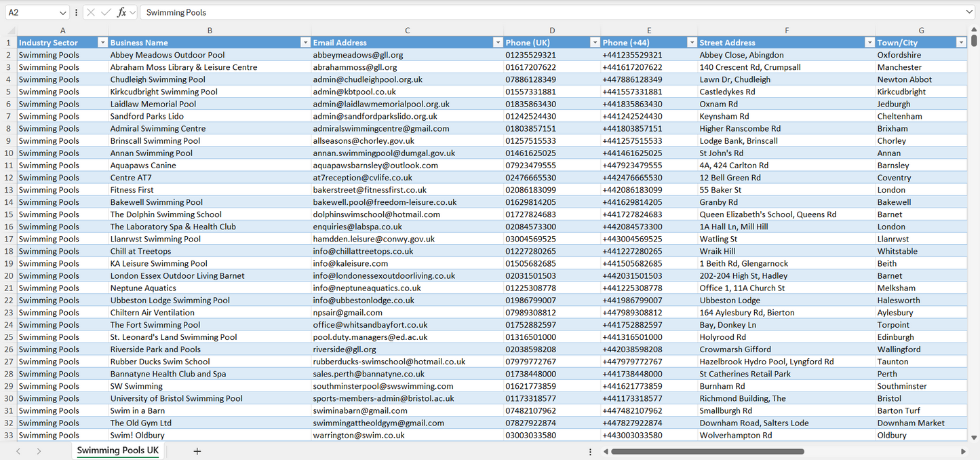The width and height of the screenshot is (980, 460).
Task: Select cell +441629814205
Action: pyautogui.click(x=649, y=202)
